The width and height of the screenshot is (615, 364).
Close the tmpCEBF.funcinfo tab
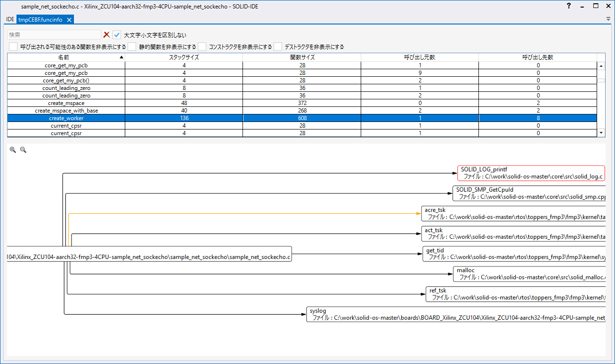click(x=69, y=19)
